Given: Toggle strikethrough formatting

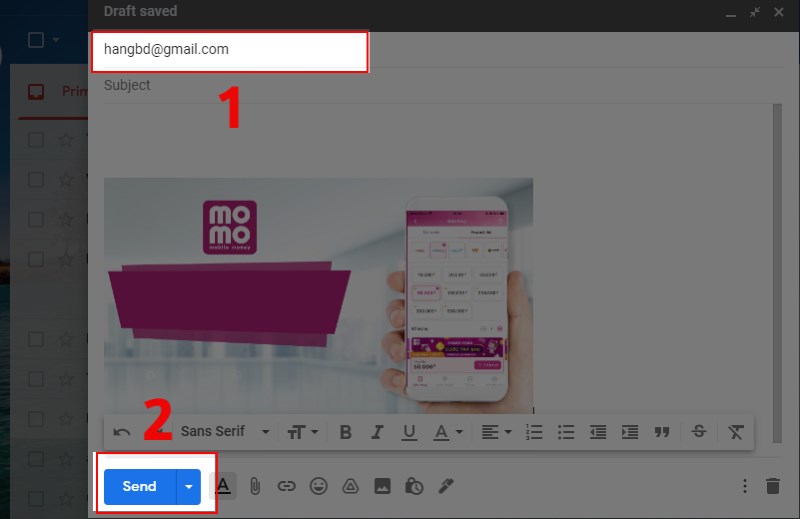Looking at the screenshot, I should (x=698, y=431).
